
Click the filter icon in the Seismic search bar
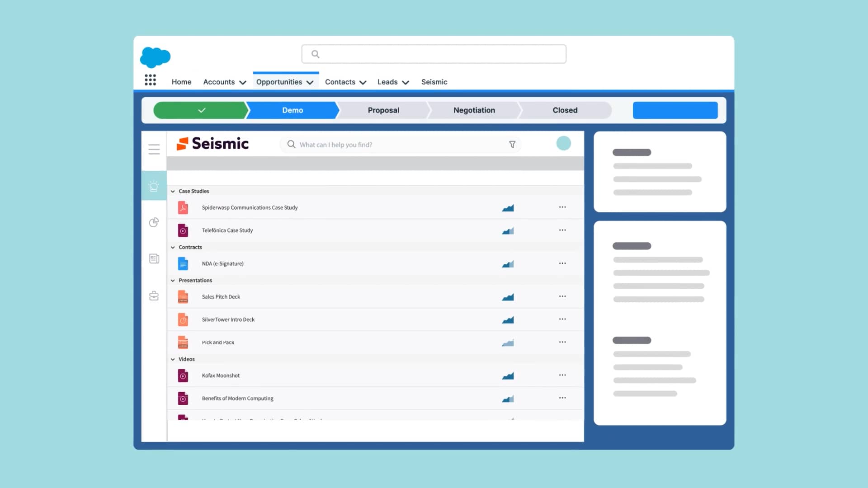tap(512, 144)
